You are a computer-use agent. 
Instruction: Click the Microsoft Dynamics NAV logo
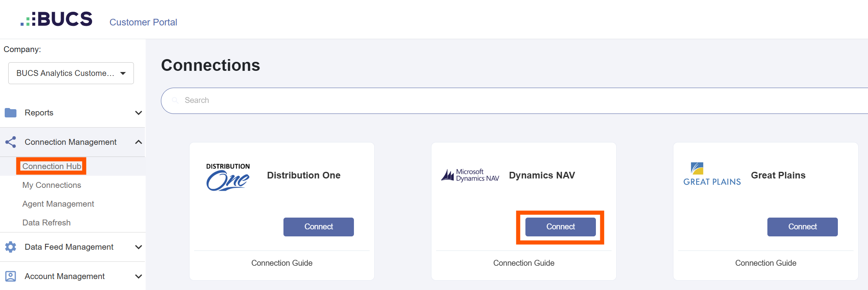click(470, 175)
